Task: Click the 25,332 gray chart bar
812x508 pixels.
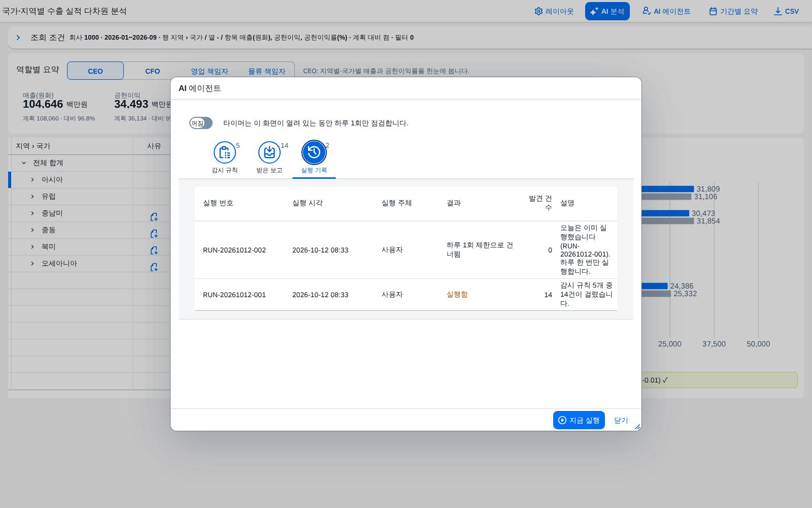Action: click(x=656, y=294)
